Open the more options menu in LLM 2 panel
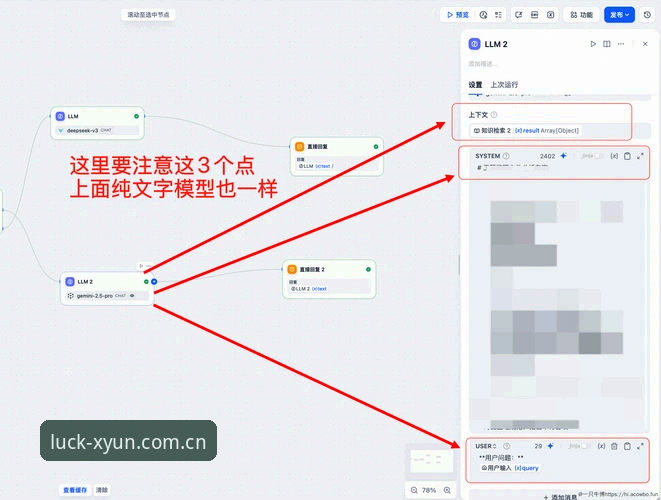 point(621,44)
